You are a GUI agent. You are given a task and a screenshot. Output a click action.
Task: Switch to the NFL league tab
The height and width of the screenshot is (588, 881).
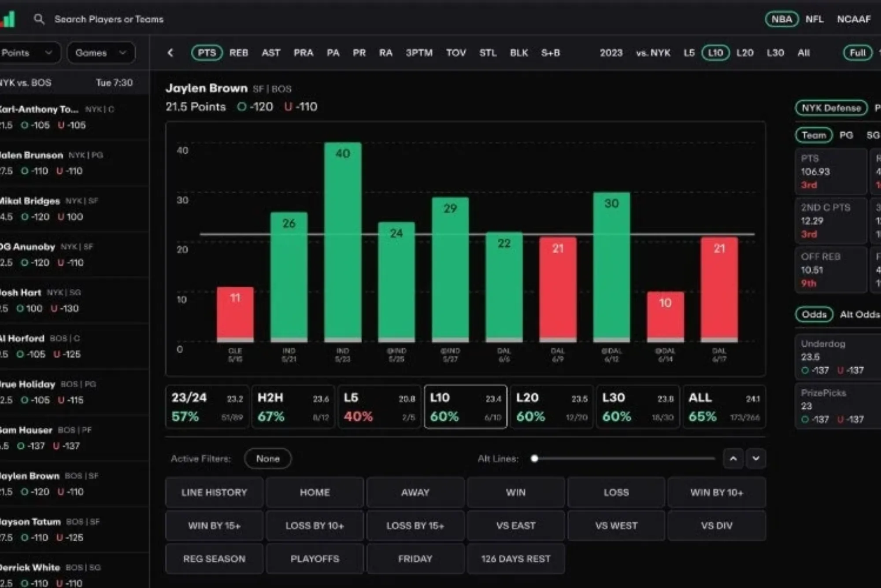click(x=814, y=19)
